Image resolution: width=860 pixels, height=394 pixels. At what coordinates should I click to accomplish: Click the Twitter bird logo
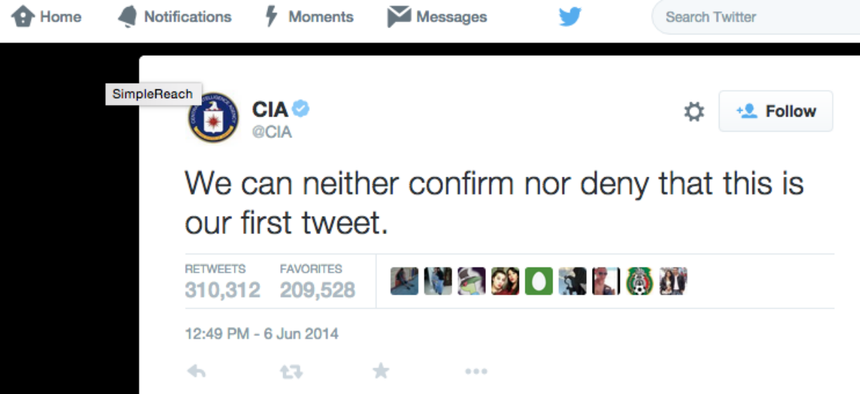[x=570, y=17]
